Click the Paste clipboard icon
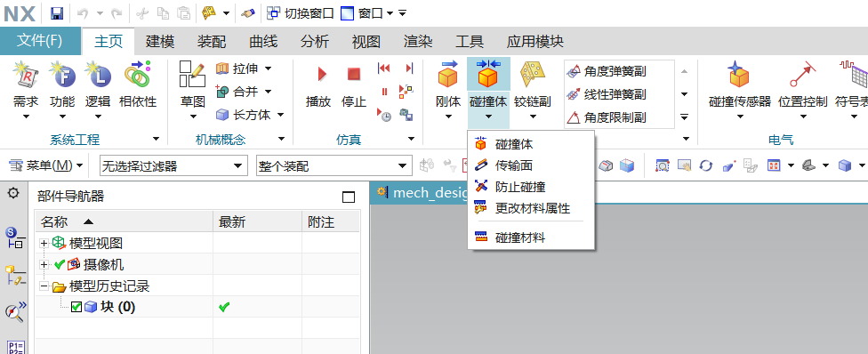 (184, 12)
